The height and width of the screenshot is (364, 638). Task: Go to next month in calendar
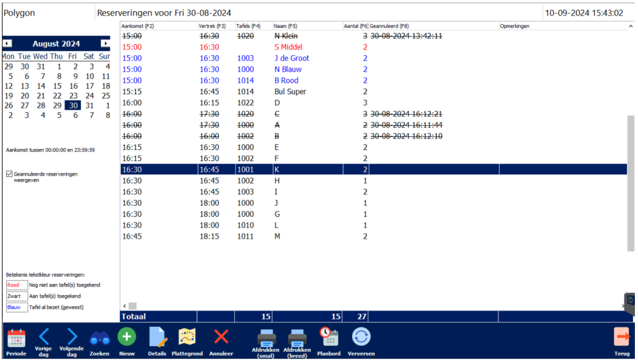[105, 43]
